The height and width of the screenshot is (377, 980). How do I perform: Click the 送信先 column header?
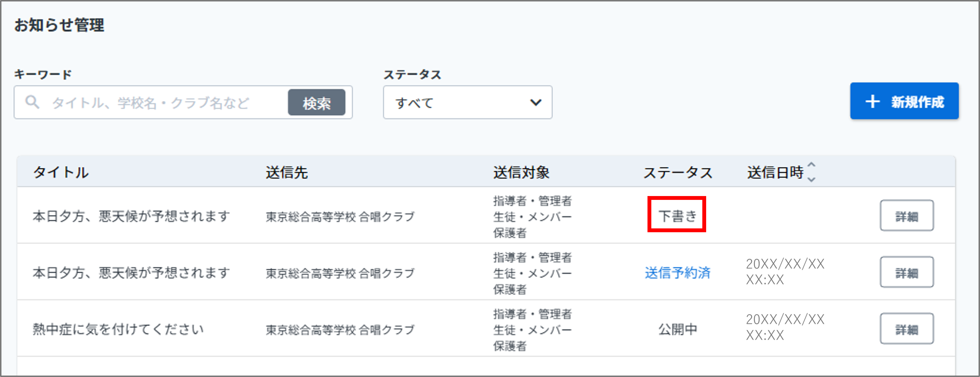pos(286,172)
